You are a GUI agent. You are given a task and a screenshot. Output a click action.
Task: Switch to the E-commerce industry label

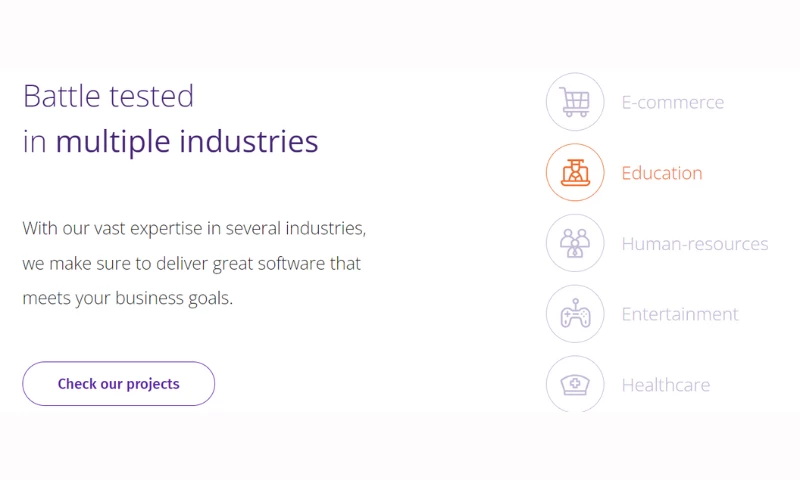672,102
